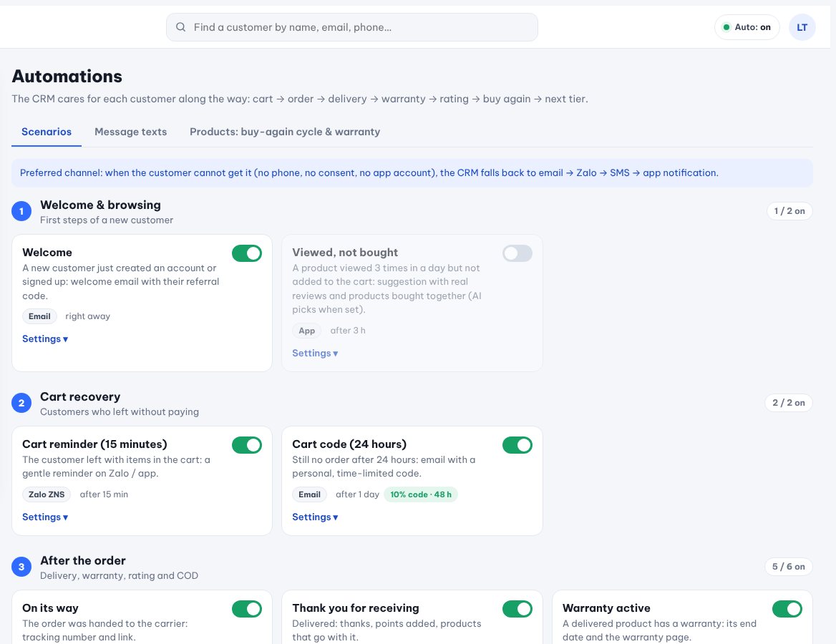Click 'First steps of a new customer' subtitle

[x=107, y=220]
